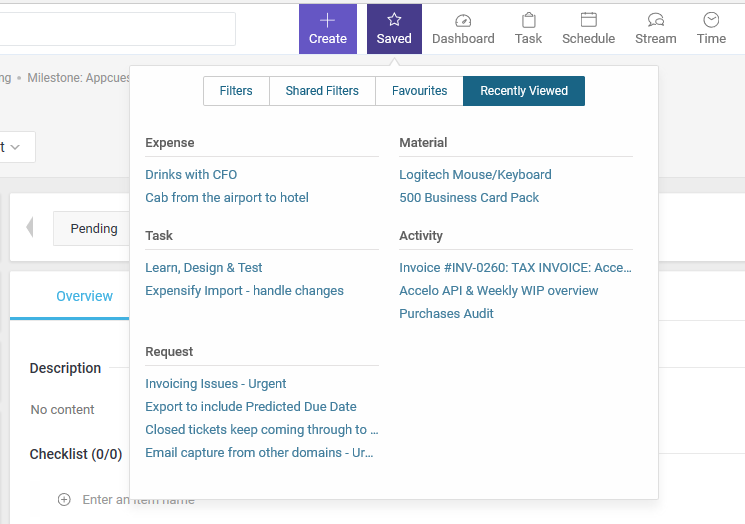This screenshot has height=524, width=745.
Task: Expand the dropdown chevron on the left edge
Action: click(15, 147)
